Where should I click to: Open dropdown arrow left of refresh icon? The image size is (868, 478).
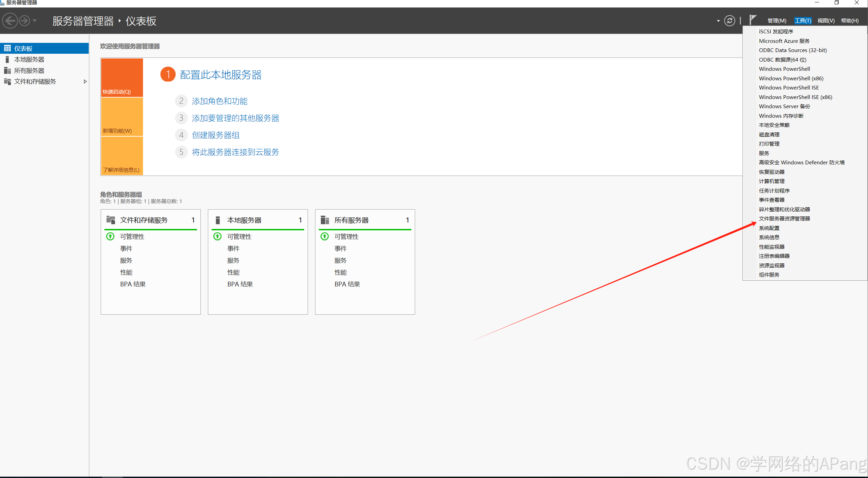[718, 21]
